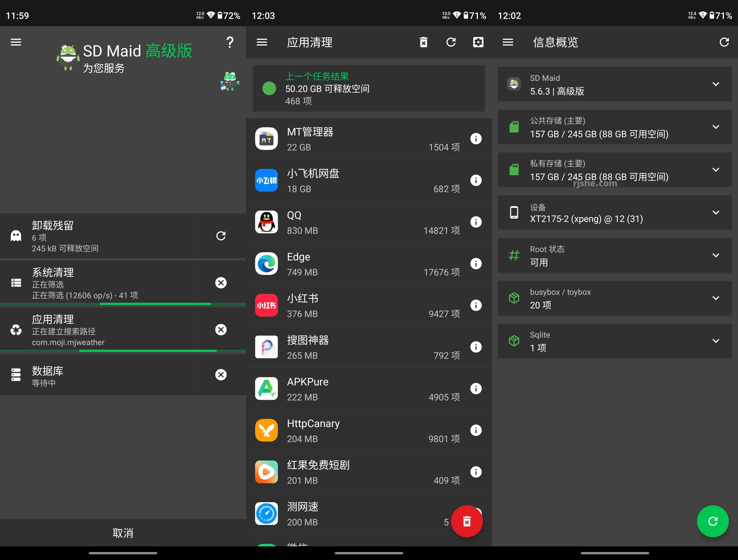
Task: Tap the 私有存储 SD card icon
Action: 514,170
